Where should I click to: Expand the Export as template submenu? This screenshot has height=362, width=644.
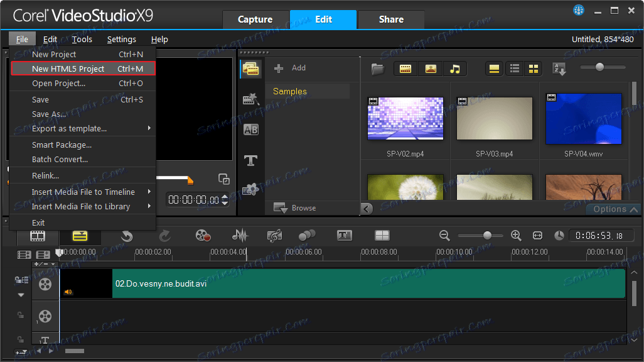click(82, 129)
